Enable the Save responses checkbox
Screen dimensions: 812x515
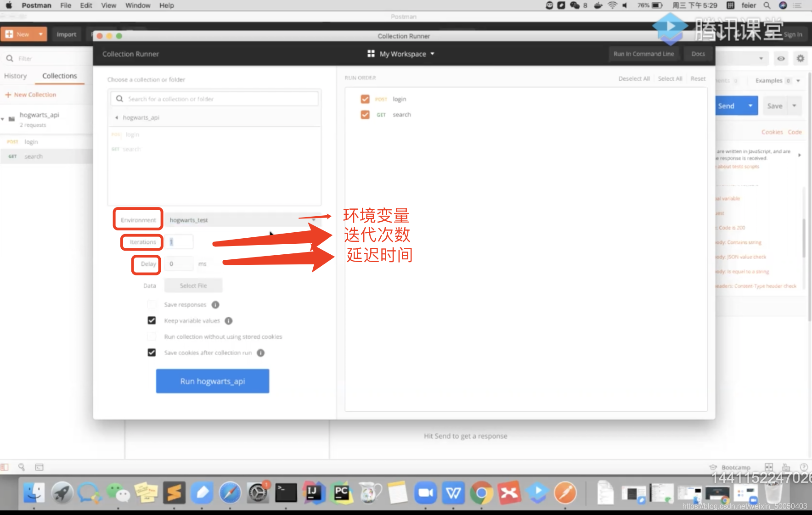(152, 305)
